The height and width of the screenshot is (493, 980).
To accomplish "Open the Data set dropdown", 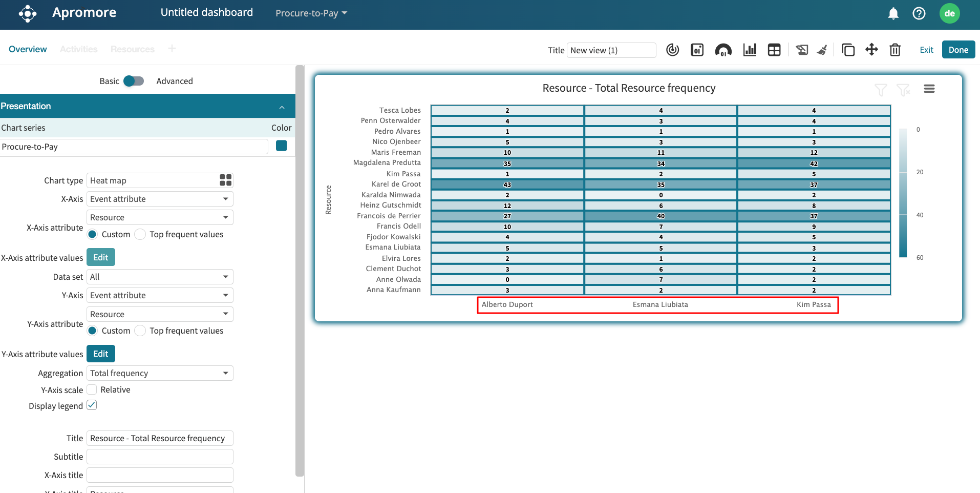I will [160, 277].
